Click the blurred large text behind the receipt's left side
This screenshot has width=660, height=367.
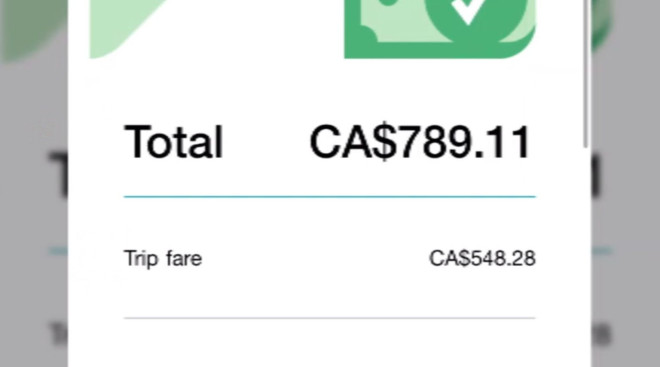pyautogui.click(x=58, y=175)
